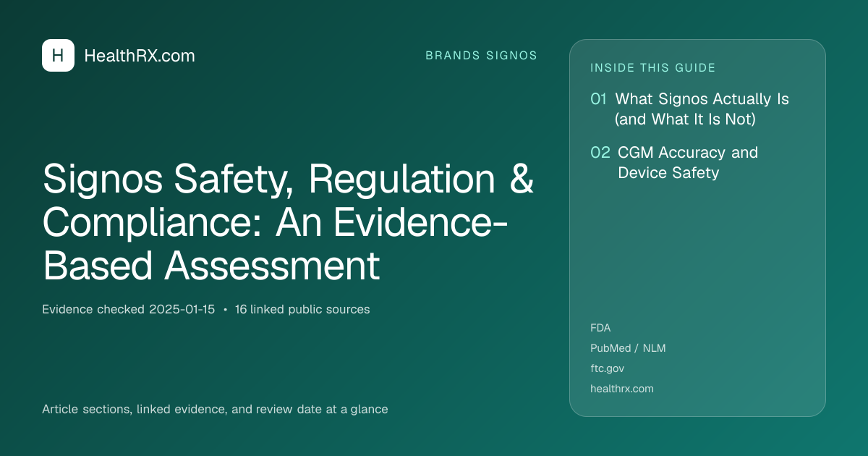
Task: Select 'Evidence checked 2025-01-15' text
Action: [128, 309]
